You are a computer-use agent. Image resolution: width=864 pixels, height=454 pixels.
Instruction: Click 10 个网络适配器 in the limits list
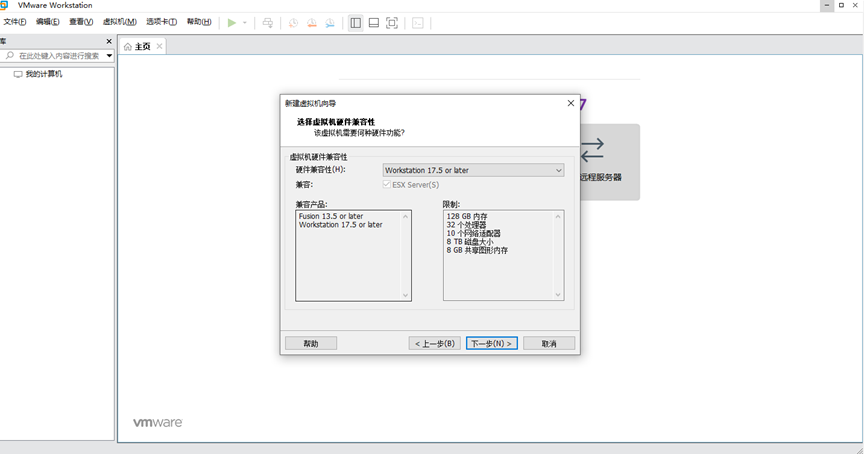473,233
